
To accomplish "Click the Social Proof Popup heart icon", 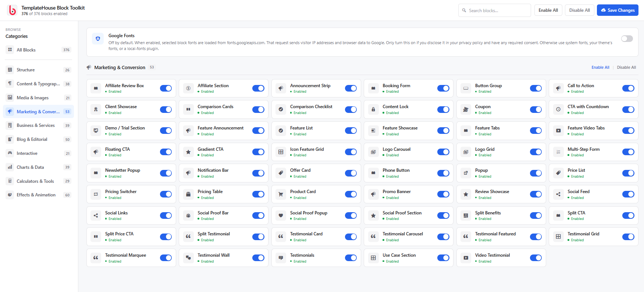I will [281, 216].
